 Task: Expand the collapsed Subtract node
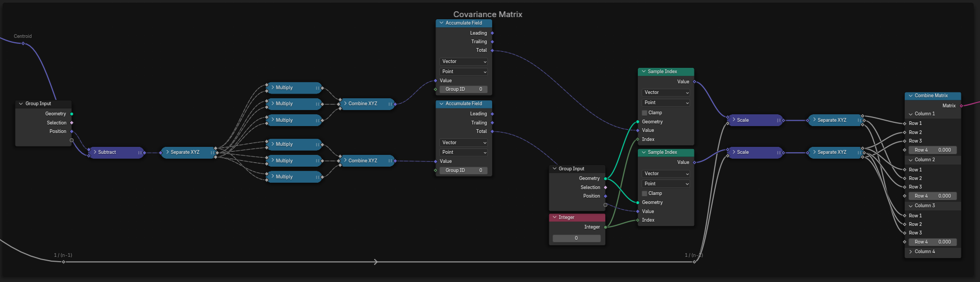(95, 152)
